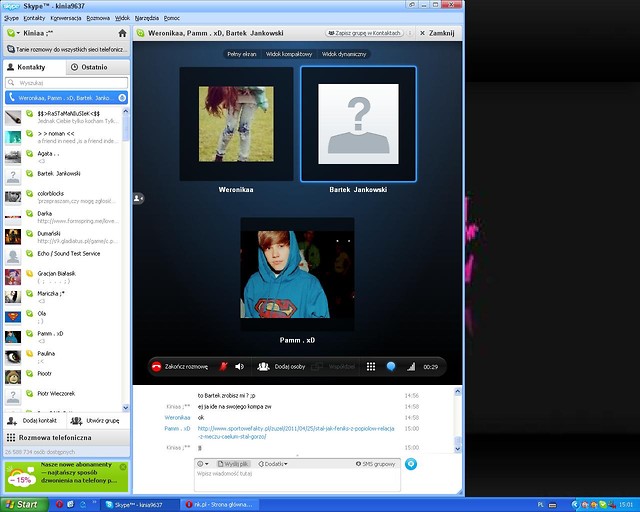
Task: Click the Wyszukaj search field
Action: click(x=67, y=83)
